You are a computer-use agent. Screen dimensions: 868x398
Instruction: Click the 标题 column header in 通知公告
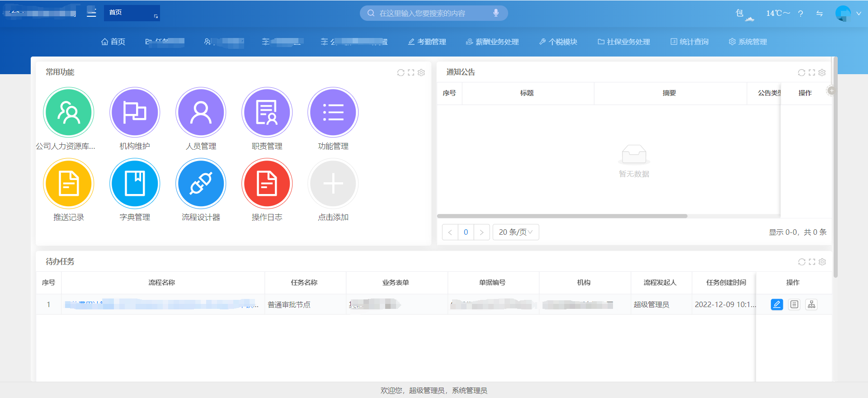tap(527, 93)
